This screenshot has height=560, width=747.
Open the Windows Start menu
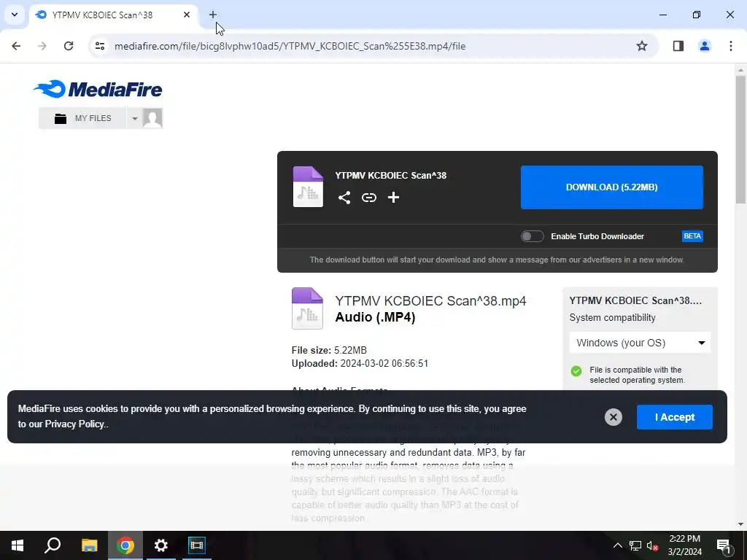click(x=18, y=545)
